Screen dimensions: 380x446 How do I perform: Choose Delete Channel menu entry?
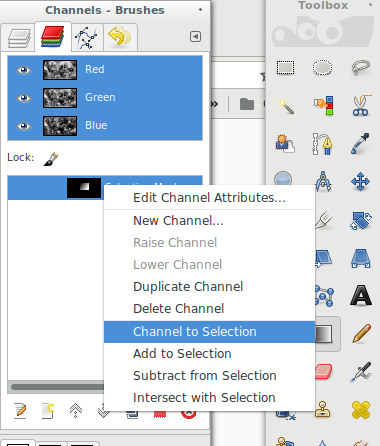click(209, 309)
